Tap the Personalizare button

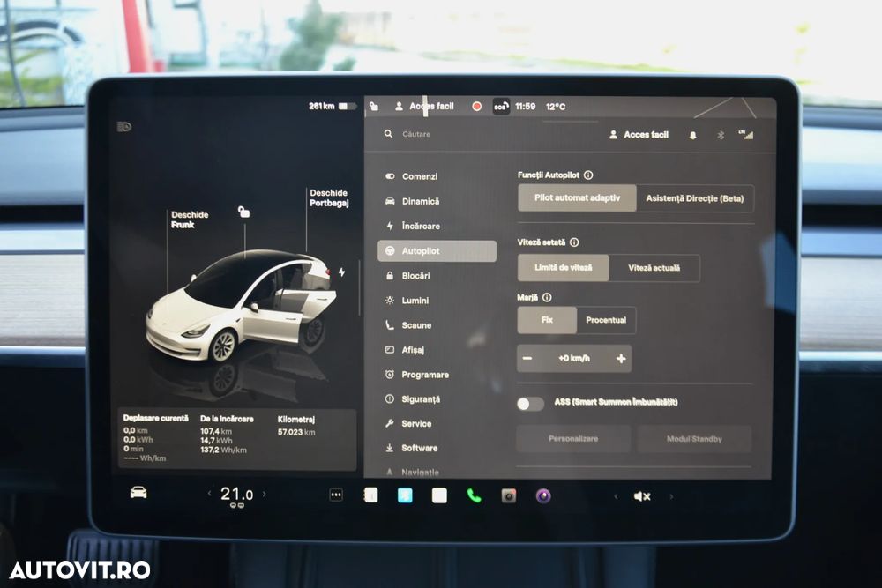[573, 438]
